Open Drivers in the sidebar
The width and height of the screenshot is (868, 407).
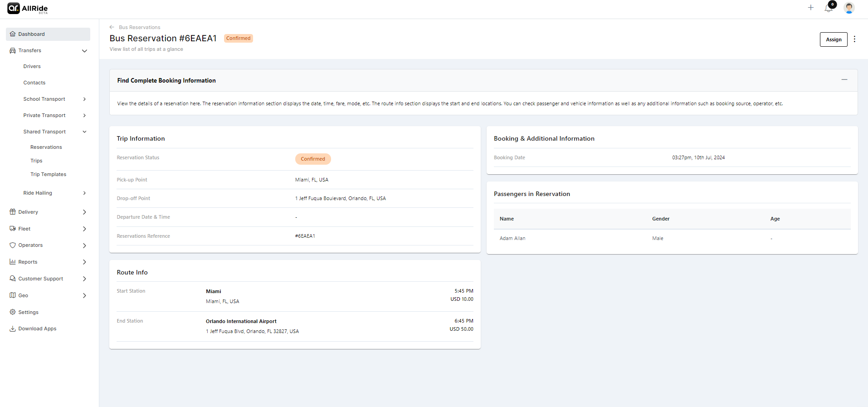coord(32,66)
